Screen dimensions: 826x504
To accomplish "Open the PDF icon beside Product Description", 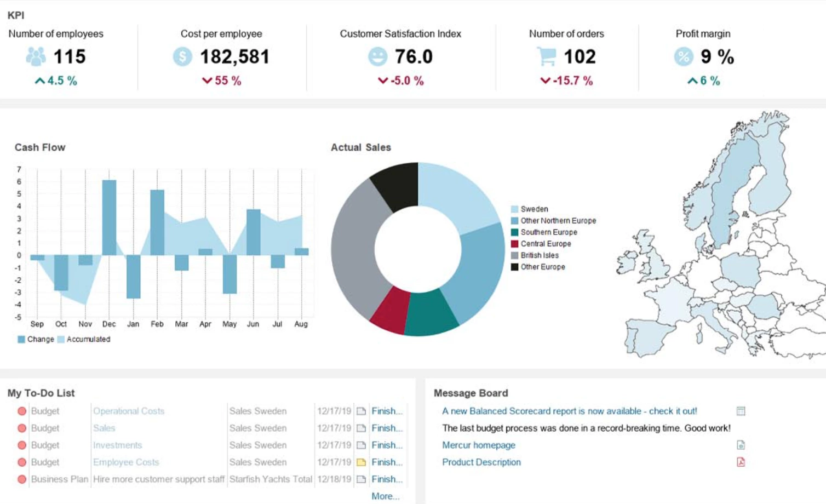I will [x=739, y=462].
